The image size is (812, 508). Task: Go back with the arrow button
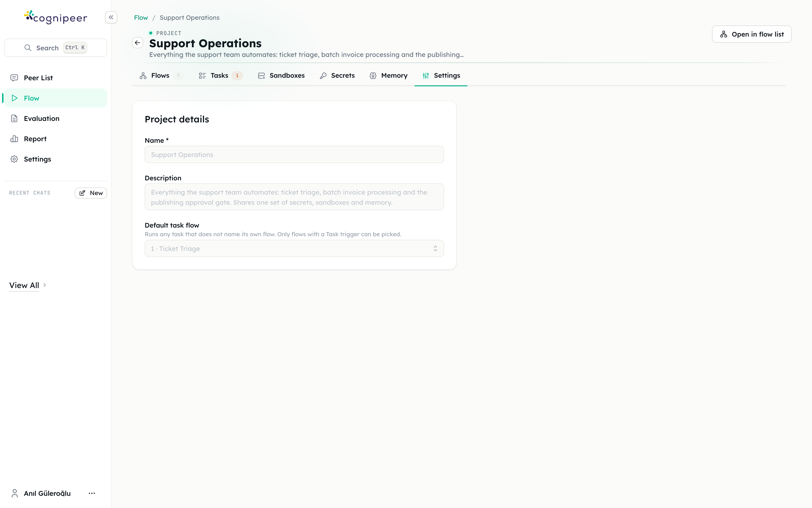point(138,43)
